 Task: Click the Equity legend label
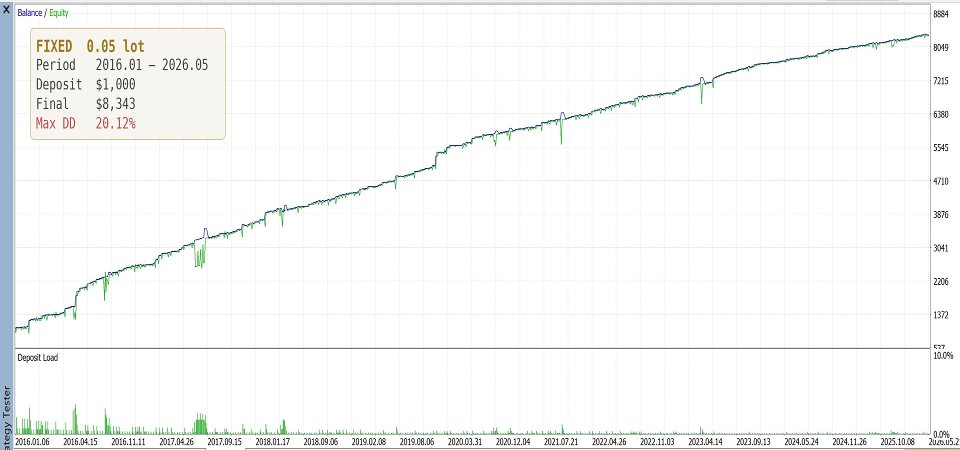coord(59,12)
